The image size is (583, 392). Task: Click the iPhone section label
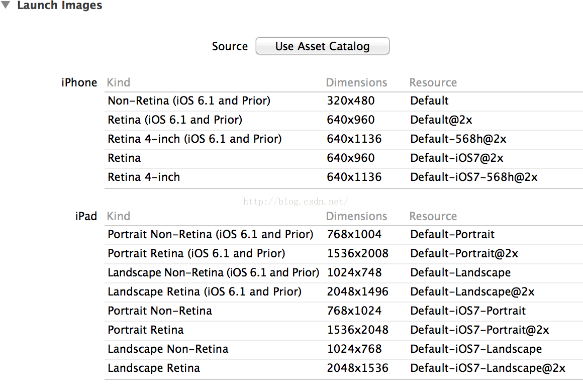point(79,82)
